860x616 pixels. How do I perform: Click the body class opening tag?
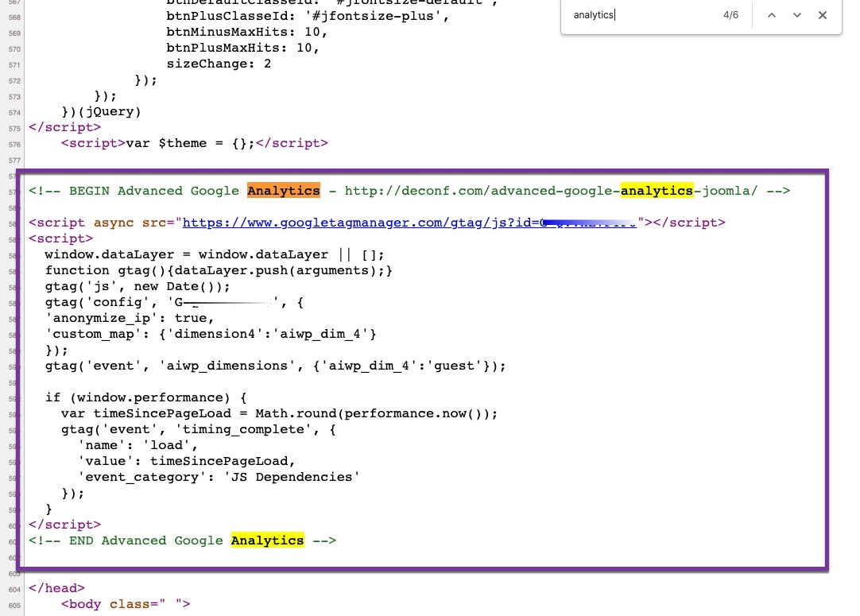[x=126, y=604]
